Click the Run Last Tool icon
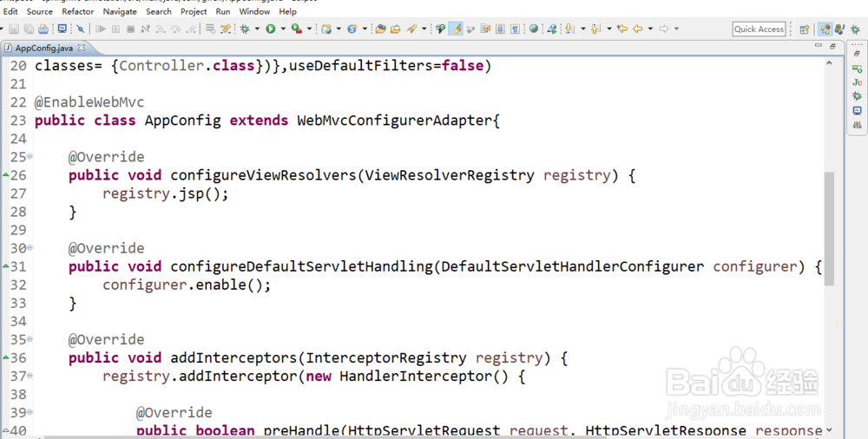 tap(297, 29)
